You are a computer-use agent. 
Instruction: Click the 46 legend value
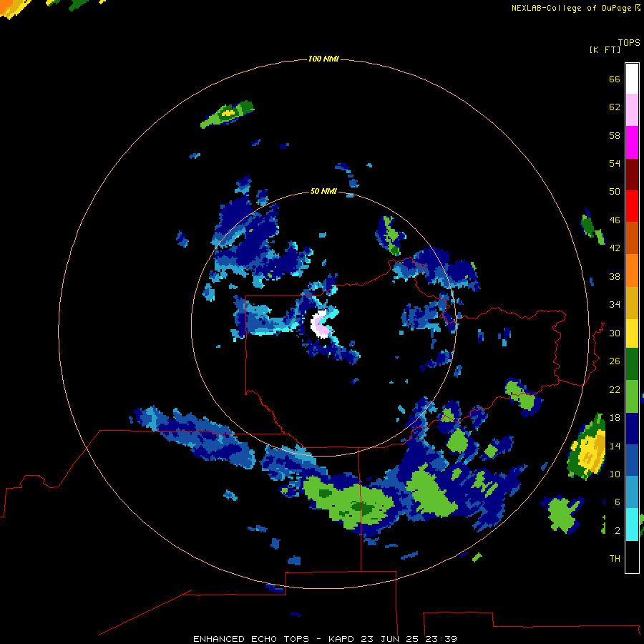pos(615,220)
